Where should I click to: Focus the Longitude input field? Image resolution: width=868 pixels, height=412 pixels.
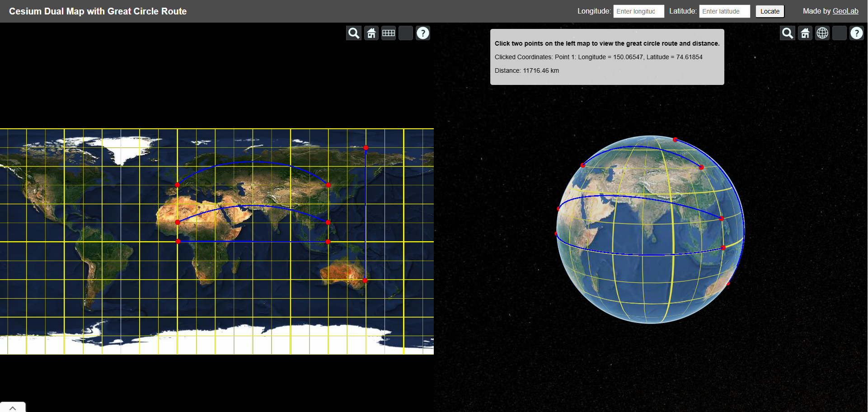point(638,11)
